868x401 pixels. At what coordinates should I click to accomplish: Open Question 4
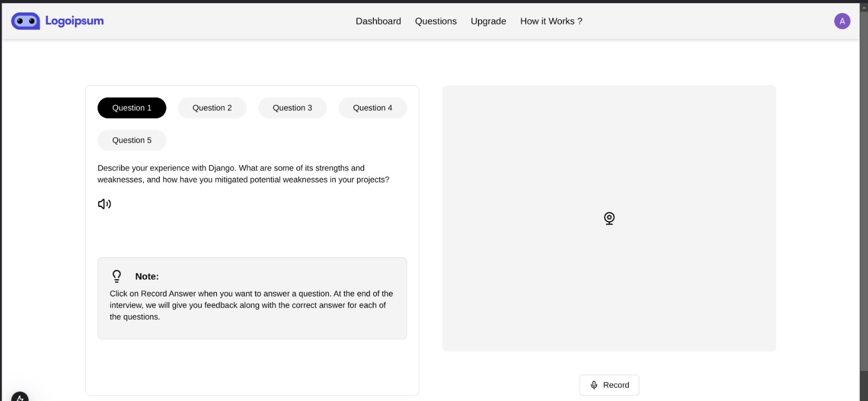pyautogui.click(x=373, y=108)
